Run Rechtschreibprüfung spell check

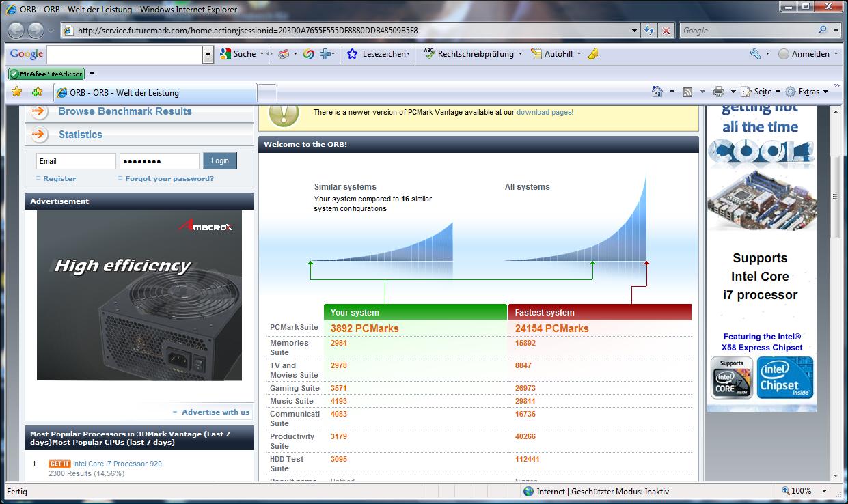click(469, 54)
